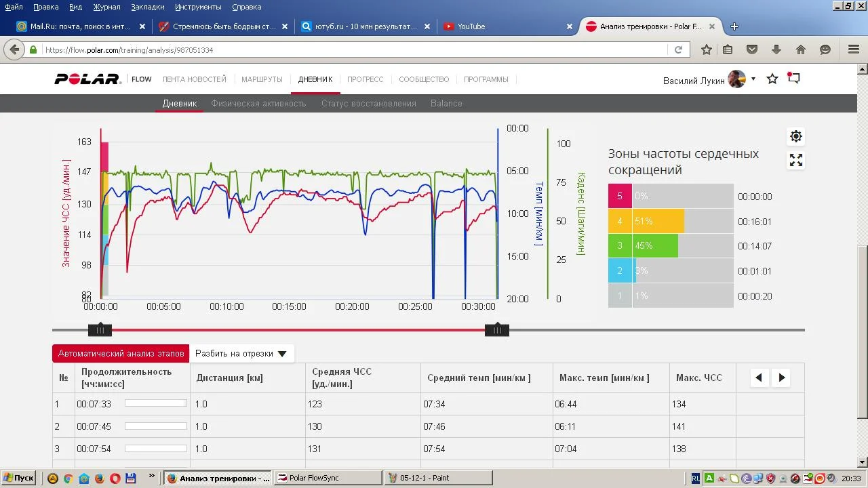Expand the chart to fullscreen
Image resolution: width=868 pixels, height=488 pixels.
[x=796, y=161]
